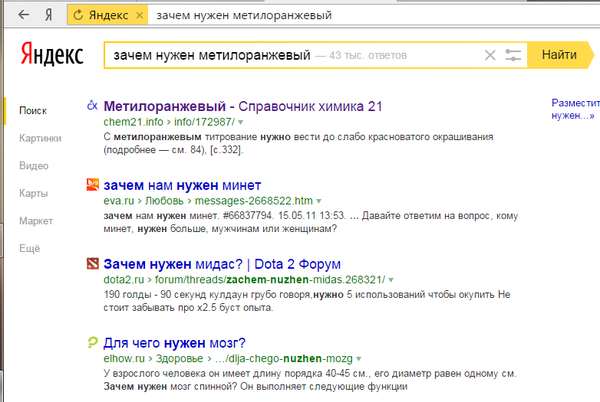
Task: Close the Яндекс tab
Action: tap(140, 15)
